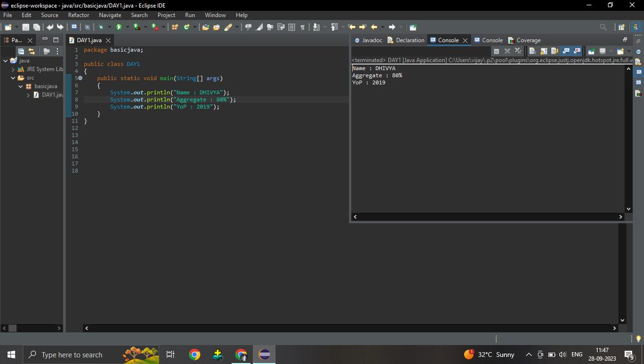The image size is (644, 364).
Task: Click the New Java Class icon
Action: [x=186, y=27]
